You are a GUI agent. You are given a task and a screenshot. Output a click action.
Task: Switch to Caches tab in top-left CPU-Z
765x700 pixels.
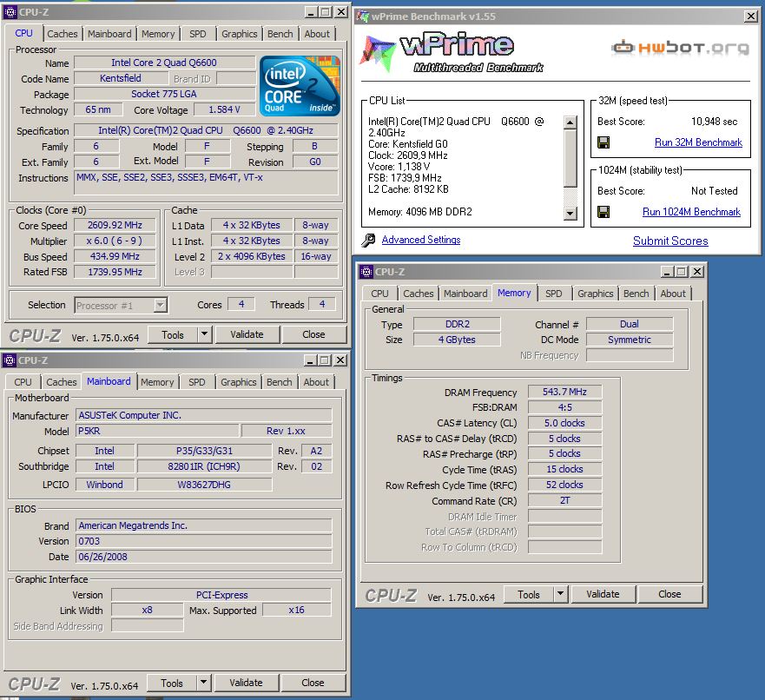62,34
